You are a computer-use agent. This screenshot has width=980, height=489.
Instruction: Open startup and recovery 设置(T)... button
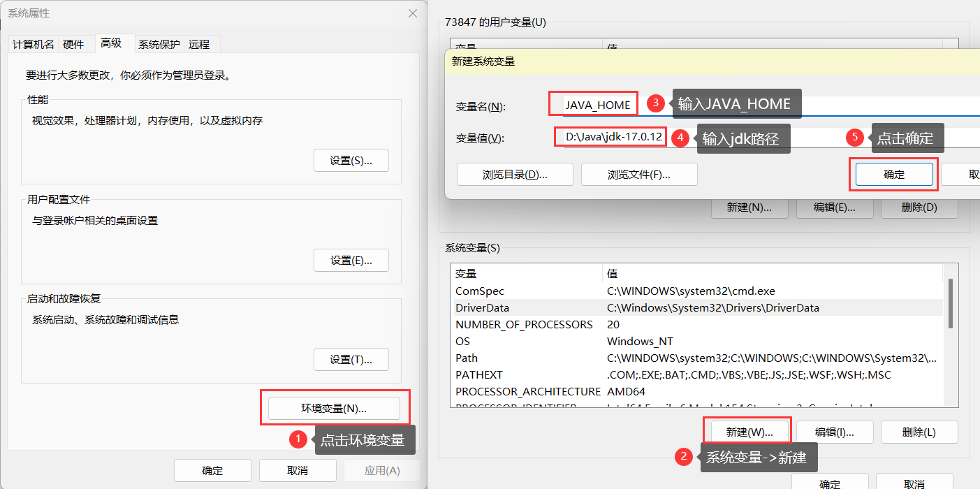[351, 360]
